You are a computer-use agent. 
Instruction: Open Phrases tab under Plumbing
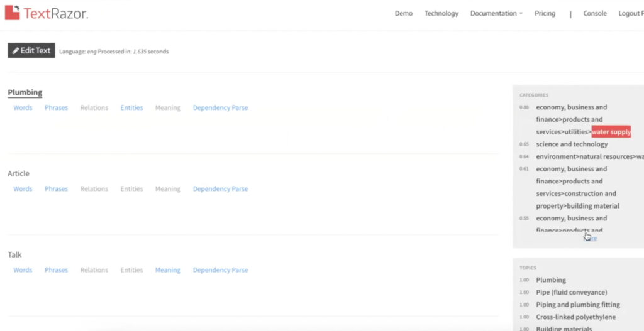click(56, 107)
